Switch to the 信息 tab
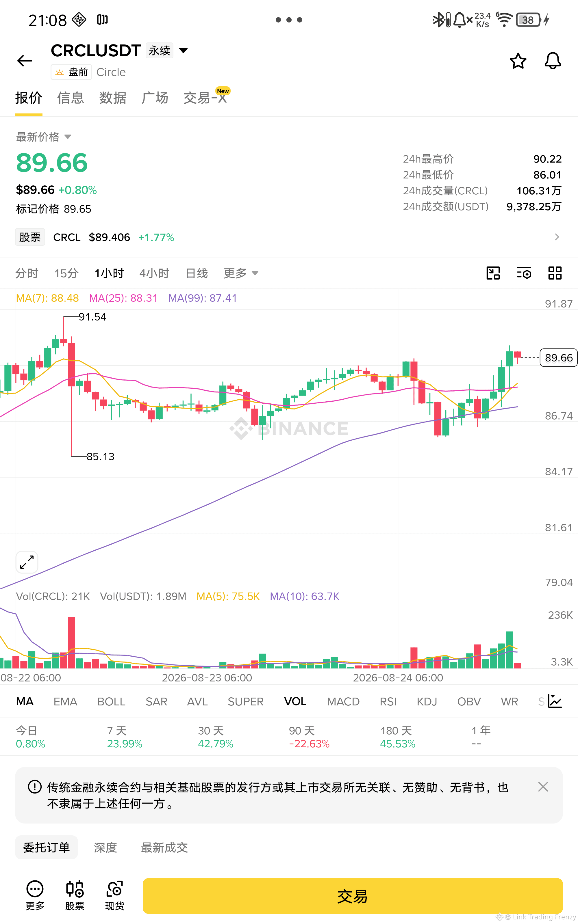Image resolution: width=578 pixels, height=924 pixels. click(x=70, y=98)
